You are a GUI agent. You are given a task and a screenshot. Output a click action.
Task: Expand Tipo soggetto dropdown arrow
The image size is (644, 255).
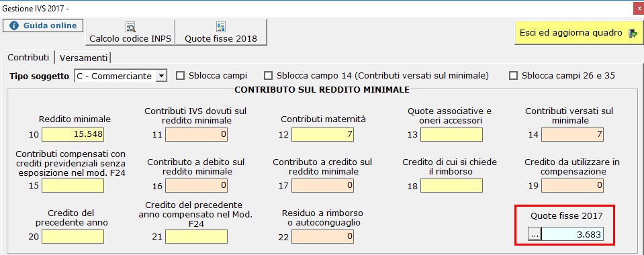(162, 76)
